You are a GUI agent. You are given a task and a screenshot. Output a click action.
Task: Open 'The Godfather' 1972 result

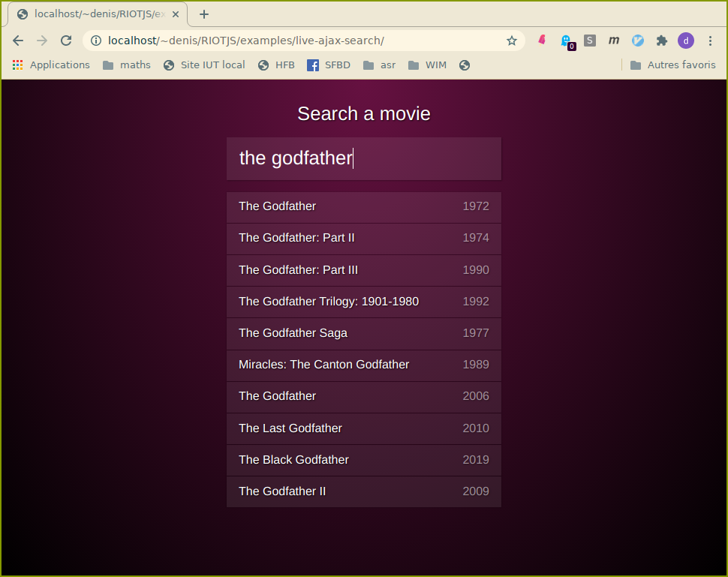point(364,206)
